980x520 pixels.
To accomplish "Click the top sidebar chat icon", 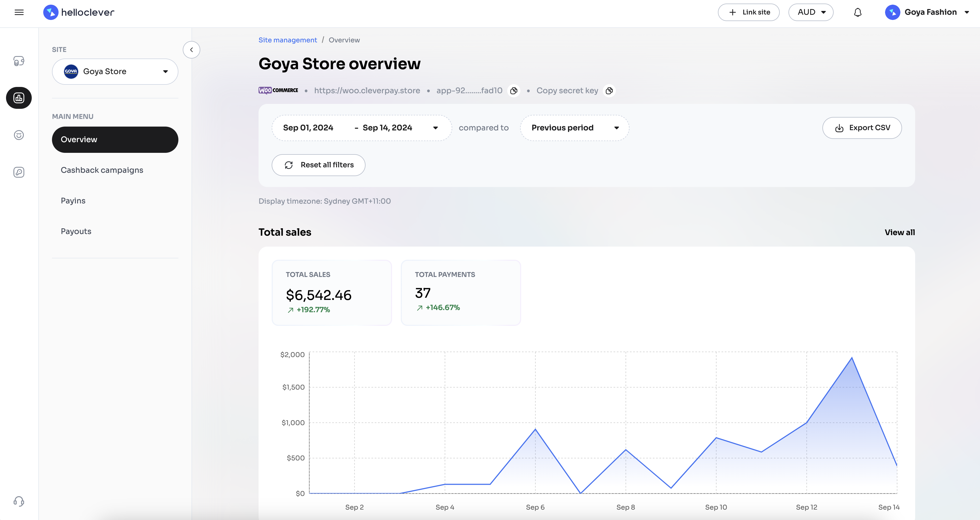I will [x=19, y=61].
